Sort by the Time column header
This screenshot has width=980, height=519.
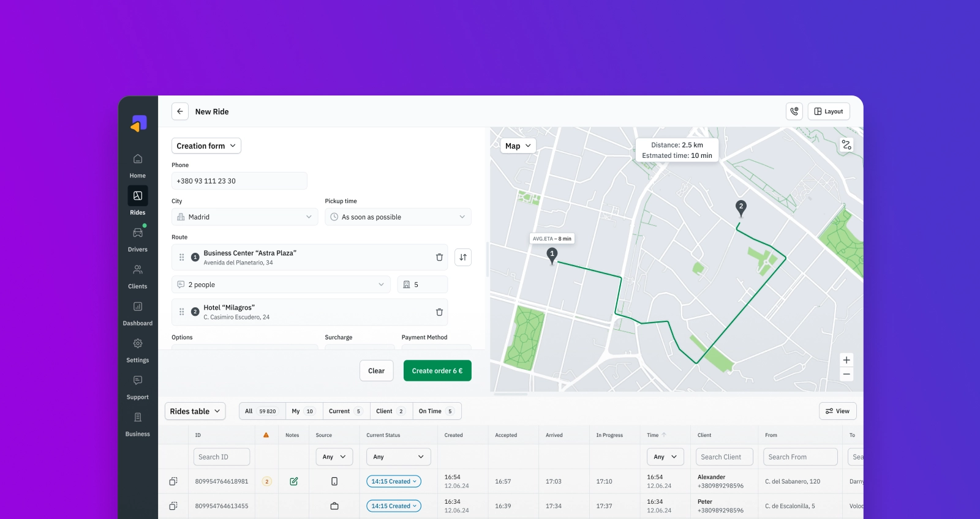point(657,435)
